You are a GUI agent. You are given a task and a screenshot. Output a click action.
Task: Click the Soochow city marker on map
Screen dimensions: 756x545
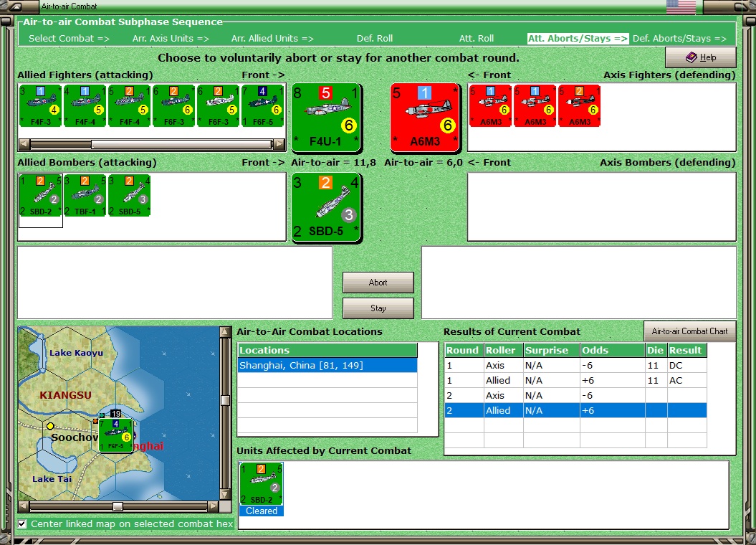pyautogui.click(x=50, y=427)
